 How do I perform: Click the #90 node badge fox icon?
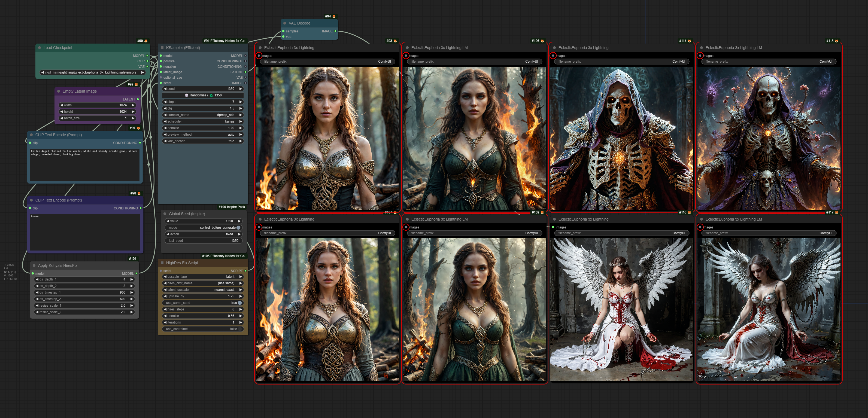[146, 41]
